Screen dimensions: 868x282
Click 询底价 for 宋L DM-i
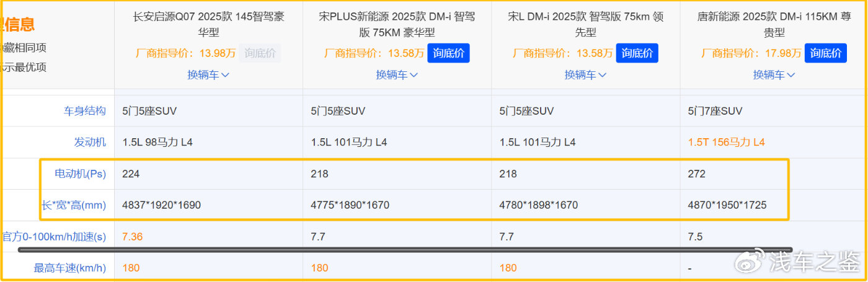tap(637, 53)
